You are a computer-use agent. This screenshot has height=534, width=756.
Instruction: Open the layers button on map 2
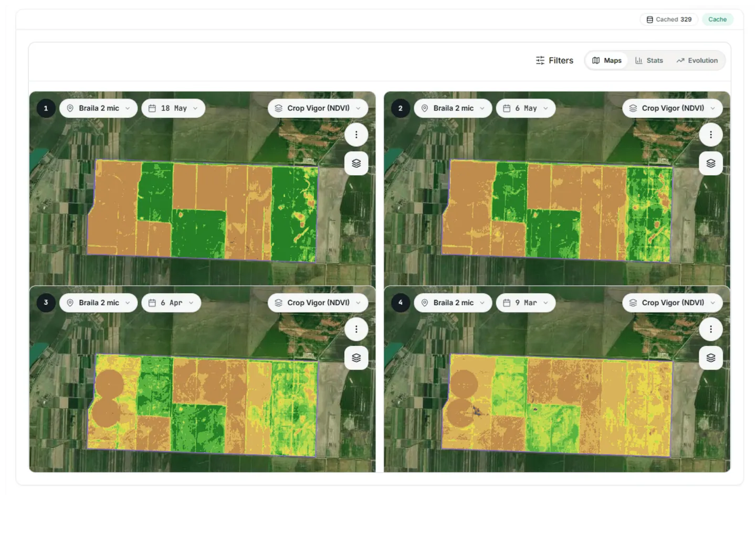(711, 163)
